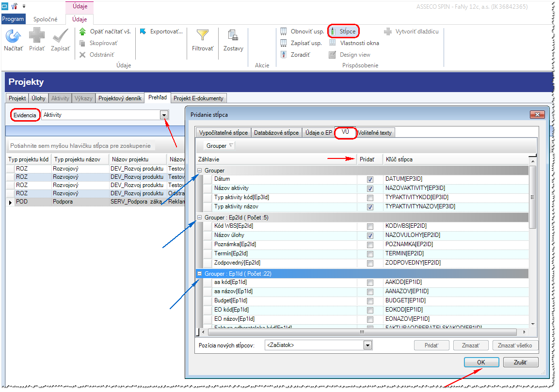This screenshot has width=559, height=392.
Task: Click the Zoradiť sort icon
Action: point(284,55)
